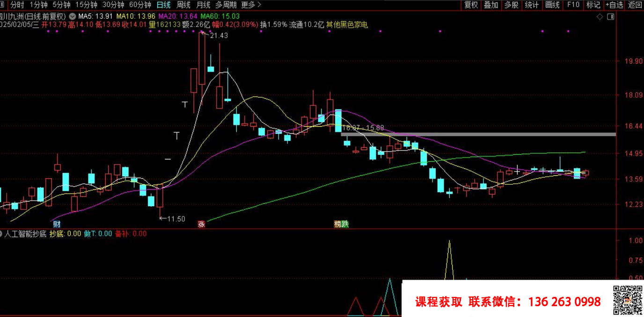Viewport: 644px width, 317px height.
Task: Click the 四川九洲(日线.前复权) chart title
Action: (33, 16)
